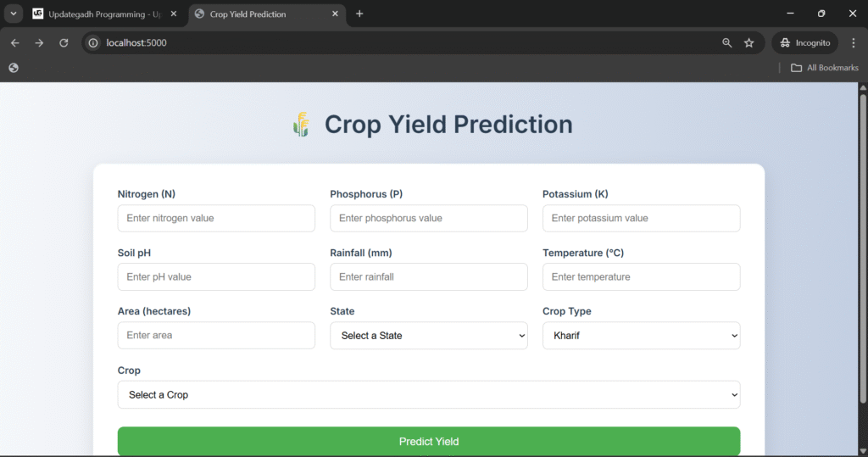This screenshot has height=457, width=868.
Task: Click the Predict Yield button
Action: 428,441
